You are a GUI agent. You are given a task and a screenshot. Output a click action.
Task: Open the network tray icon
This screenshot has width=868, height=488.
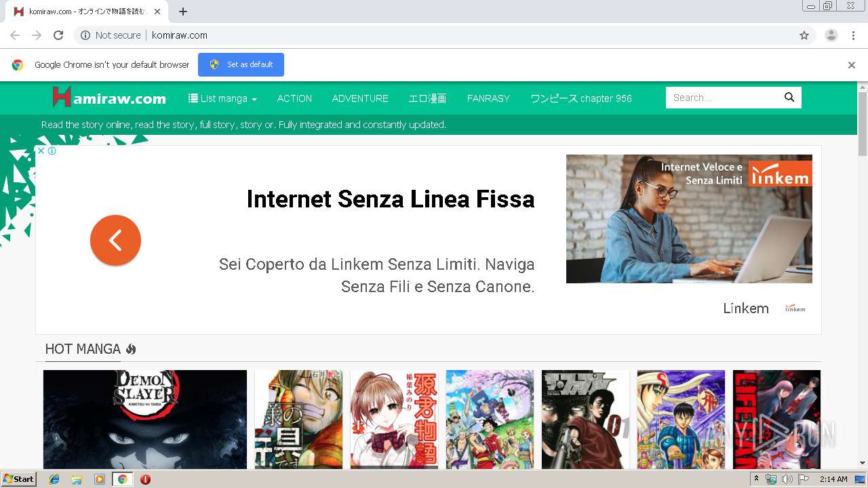click(771, 479)
